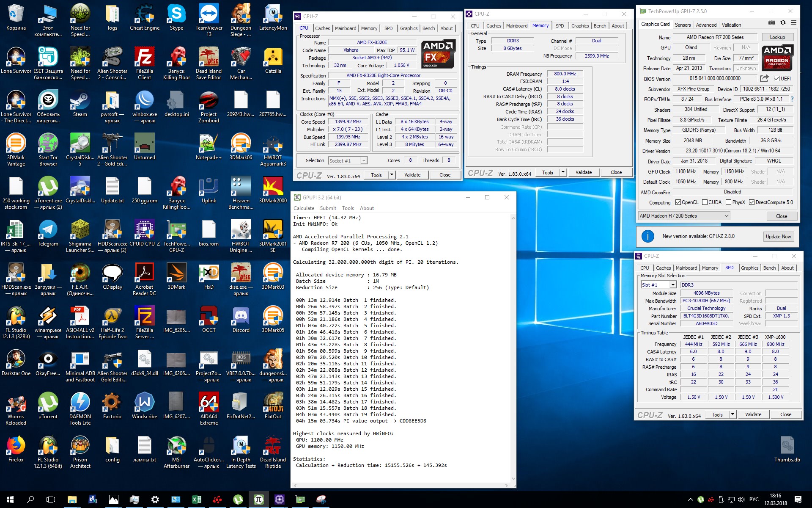Click GPUPI vertical scrollbar down arrow
Screen dimensions: 812x508
pos(513,479)
